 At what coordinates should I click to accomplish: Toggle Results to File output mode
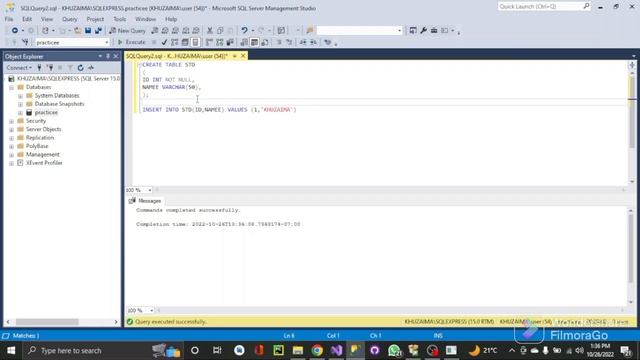coord(265,42)
